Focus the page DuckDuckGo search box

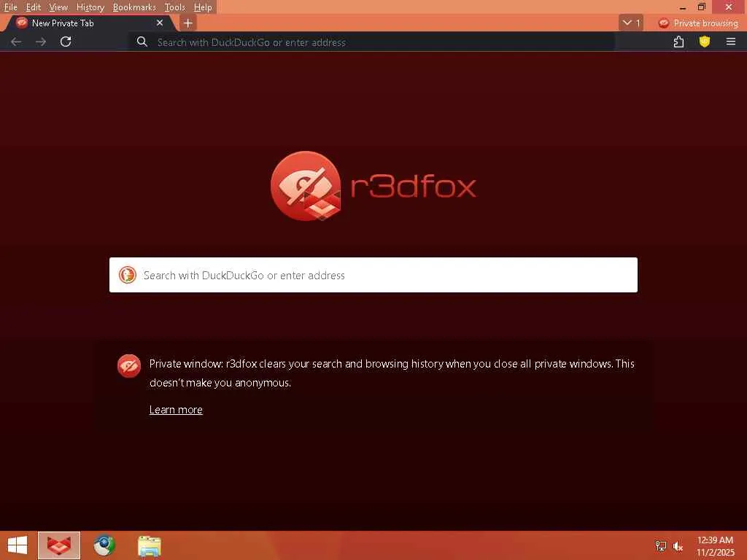(x=373, y=275)
